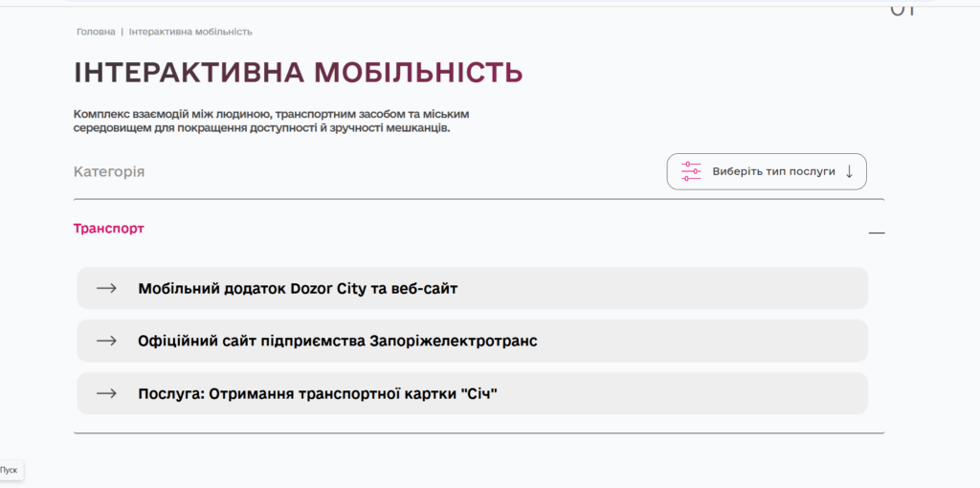Viewport: 980px width, 488px height.
Task: Open Отримання транспортної картки "Січ" service
Action: (318, 393)
